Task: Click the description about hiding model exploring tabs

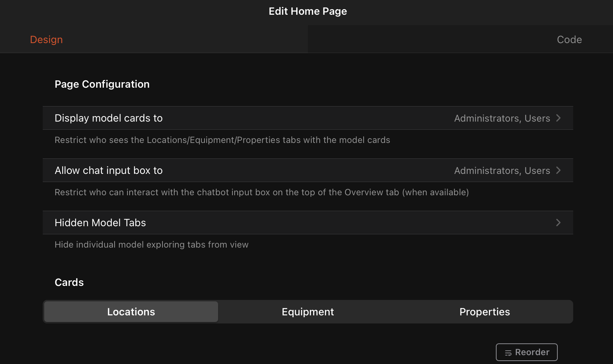Action: [151, 245]
